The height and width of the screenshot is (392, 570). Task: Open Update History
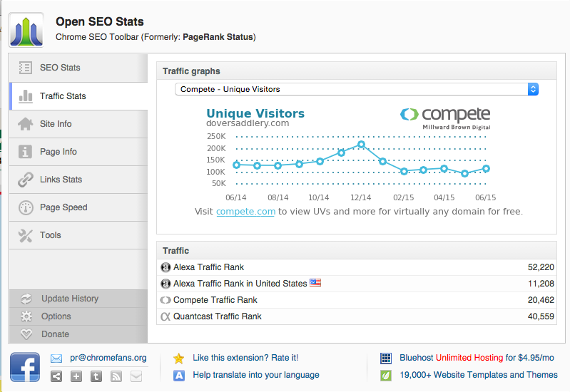click(x=78, y=299)
